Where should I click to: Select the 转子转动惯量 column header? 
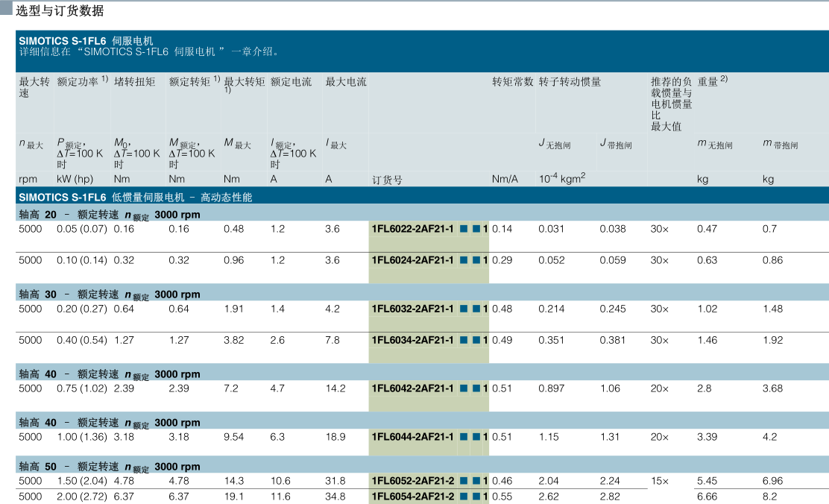[x=570, y=81]
